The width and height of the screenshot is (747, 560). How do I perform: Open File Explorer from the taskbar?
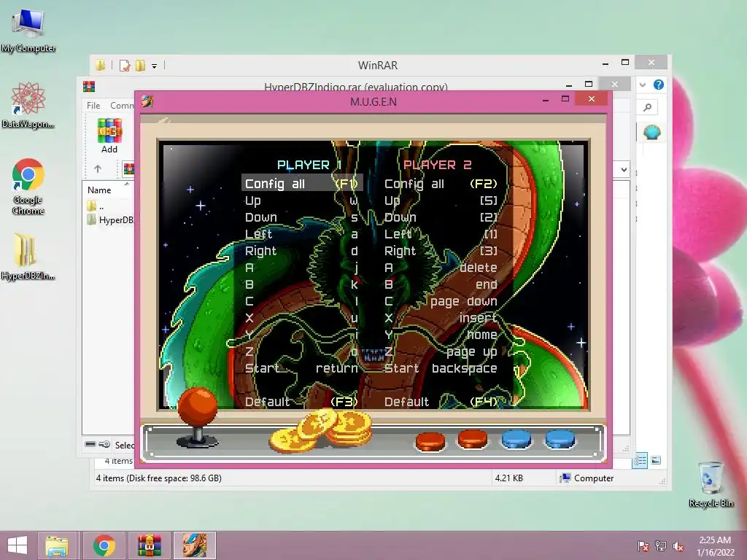pyautogui.click(x=57, y=545)
